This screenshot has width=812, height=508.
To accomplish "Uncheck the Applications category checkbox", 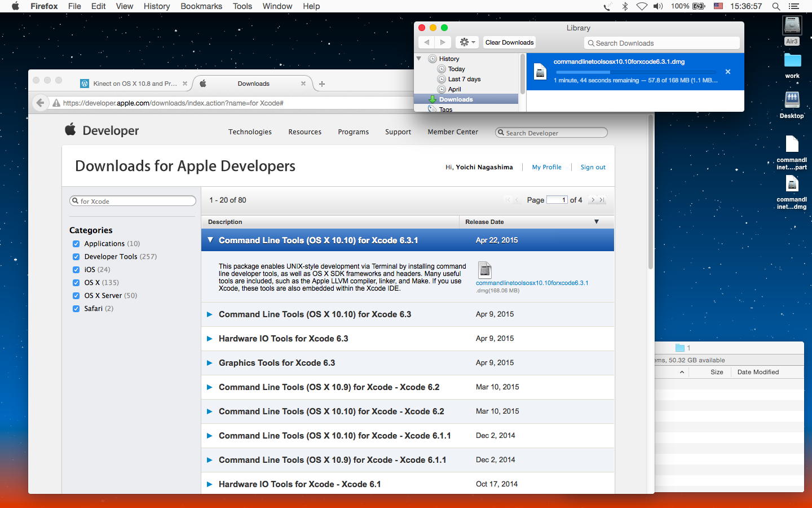I will pos(76,244).
